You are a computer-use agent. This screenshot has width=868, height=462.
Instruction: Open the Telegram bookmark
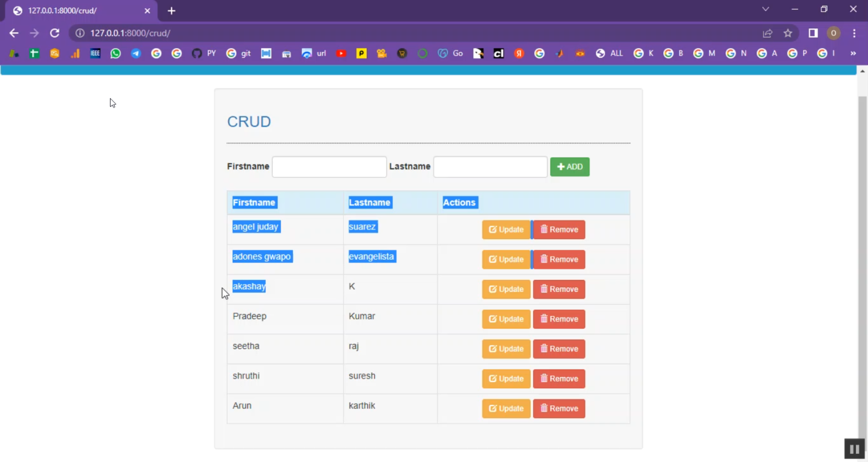pyautogui.click(x=136, y=53)
